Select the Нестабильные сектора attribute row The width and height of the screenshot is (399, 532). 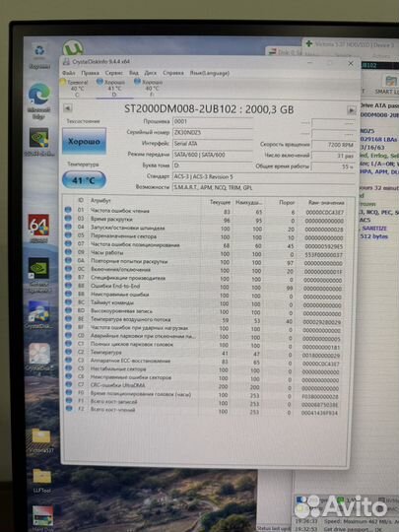click(205, 369)
